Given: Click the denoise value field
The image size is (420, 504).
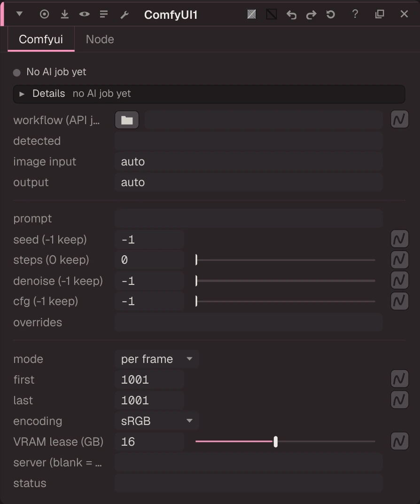Looking at the screenshot, I should pos(149,281).
